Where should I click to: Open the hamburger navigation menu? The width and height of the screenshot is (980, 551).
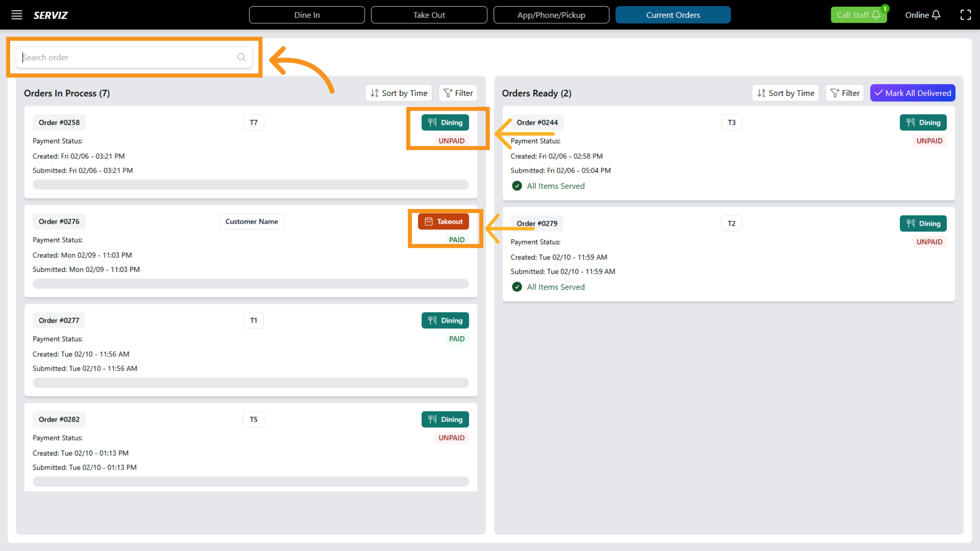17,15
